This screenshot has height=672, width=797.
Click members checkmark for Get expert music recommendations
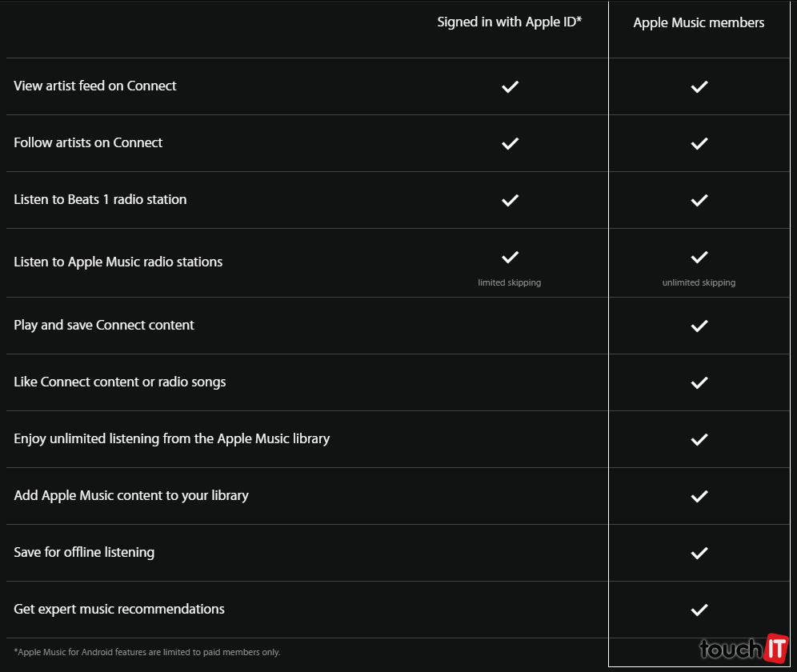tap(699, 610)
